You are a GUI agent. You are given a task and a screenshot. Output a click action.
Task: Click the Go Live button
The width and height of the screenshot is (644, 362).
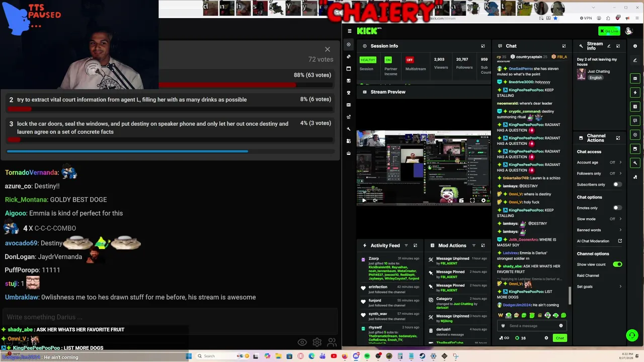(x=609, y=31)
